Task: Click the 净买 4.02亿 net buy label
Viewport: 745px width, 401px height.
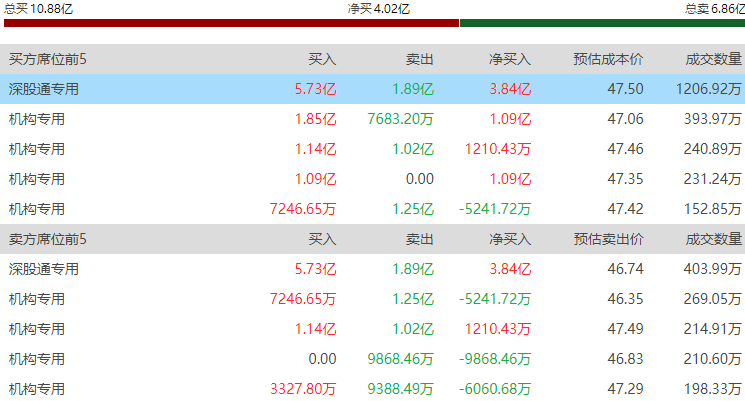Action: (379, 9)
